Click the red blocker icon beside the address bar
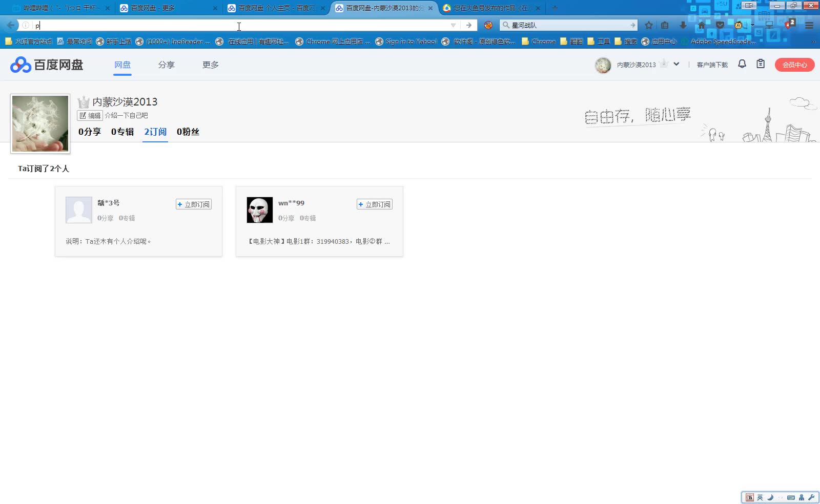Viewport: 820px width, 504px height. coord(488,25)
